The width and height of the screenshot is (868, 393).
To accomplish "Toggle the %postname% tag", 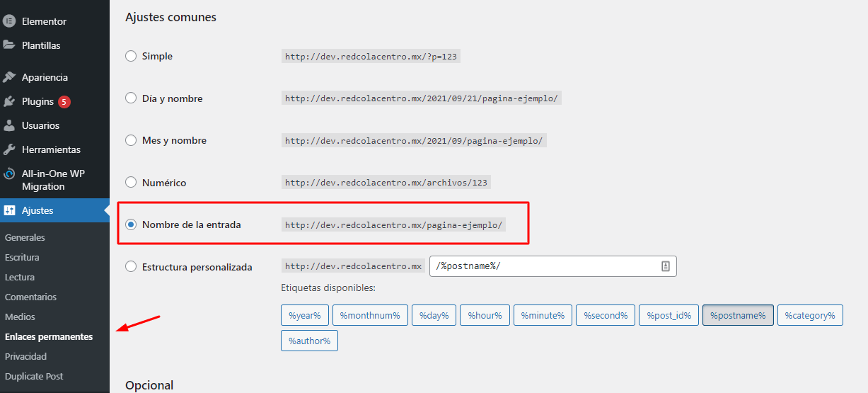I will tap(738, 315).
